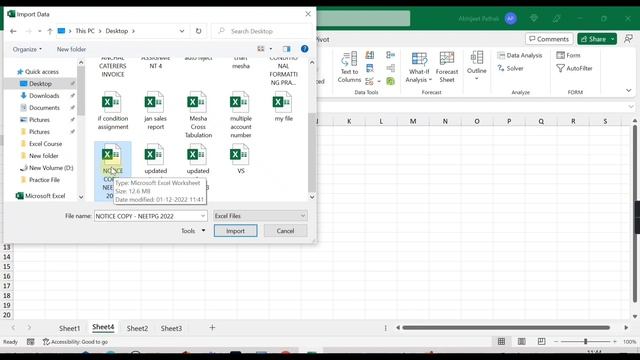Click the Share button in Excel
The height and width of the screenshot is (360, 640).
[597, 39]
